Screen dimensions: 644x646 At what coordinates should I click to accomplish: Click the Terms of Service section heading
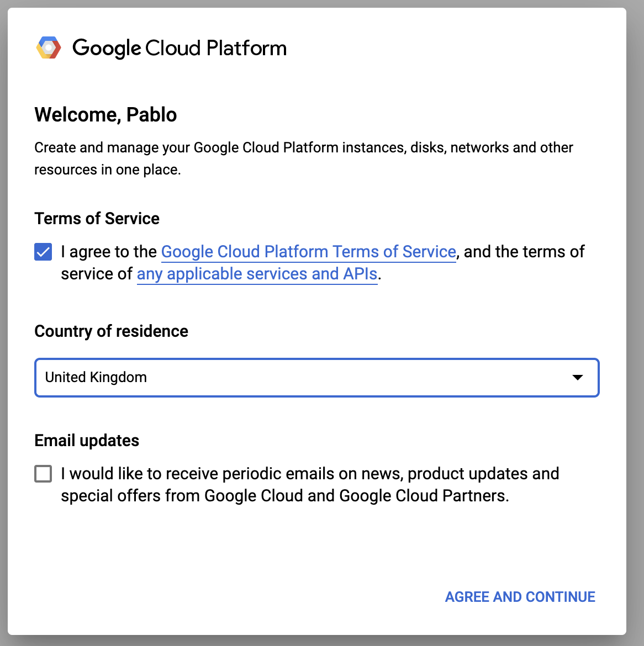[97, 219]
